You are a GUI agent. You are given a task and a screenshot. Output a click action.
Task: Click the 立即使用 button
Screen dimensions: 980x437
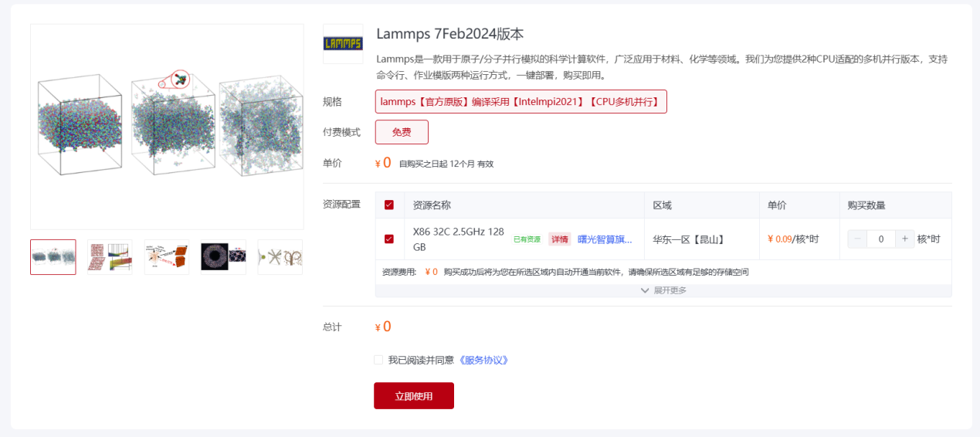[414, 396]
